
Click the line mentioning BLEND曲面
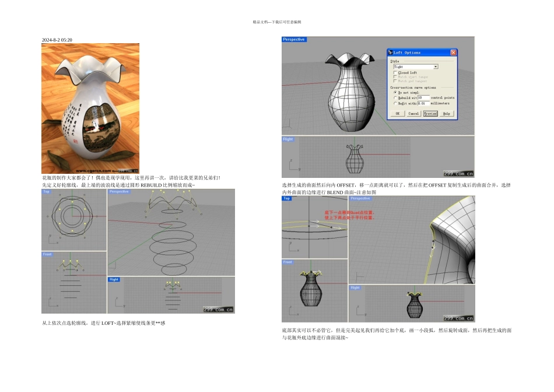[x=329, y=192]
